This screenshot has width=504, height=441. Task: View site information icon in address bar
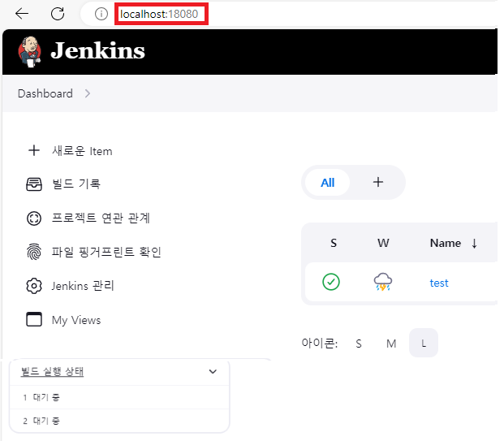pos(101,14)
